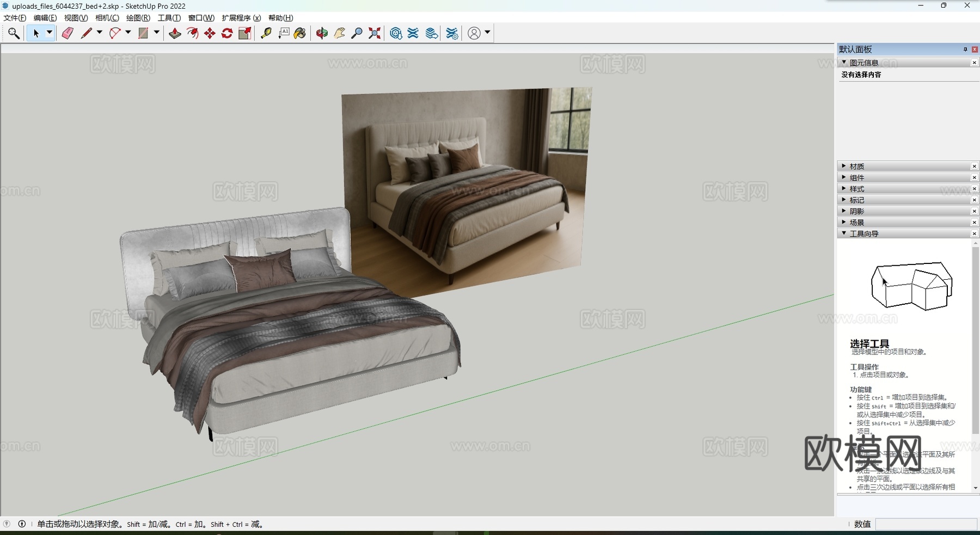Image resolution: width=980 pixels, height=535 pixels.
Task: Collapse the 工具向导 panel
Action: coord(844,233)
